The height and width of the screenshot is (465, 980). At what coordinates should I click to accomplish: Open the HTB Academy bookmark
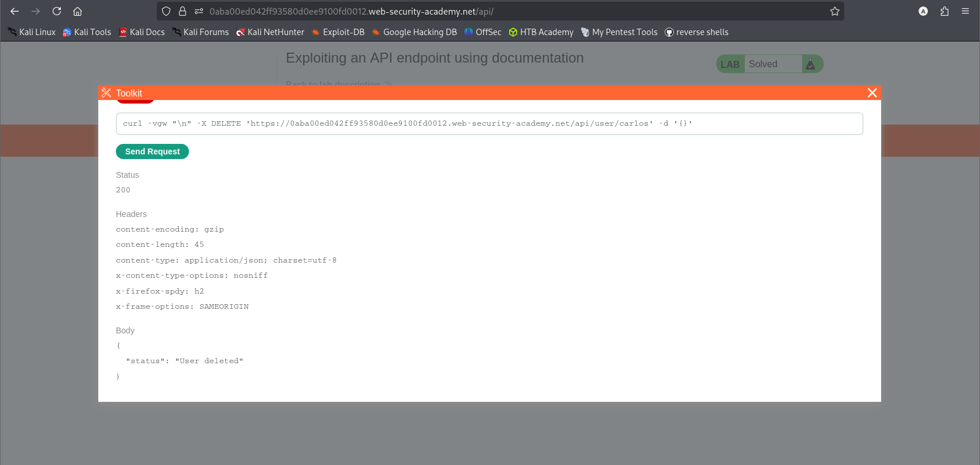pos(541,32)
